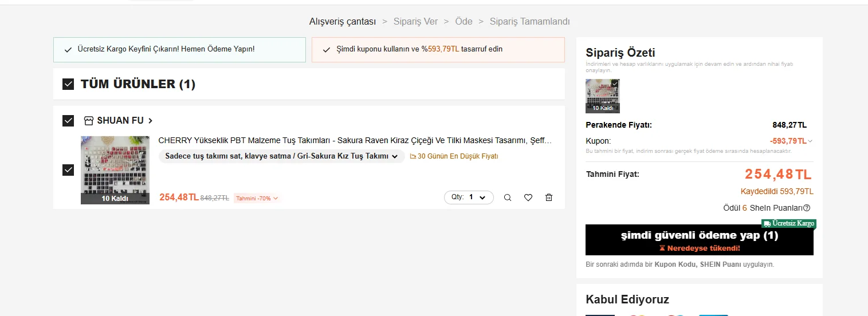
Task: Go to Sipariş Tamamlandı step
Action: click(530, 21)
